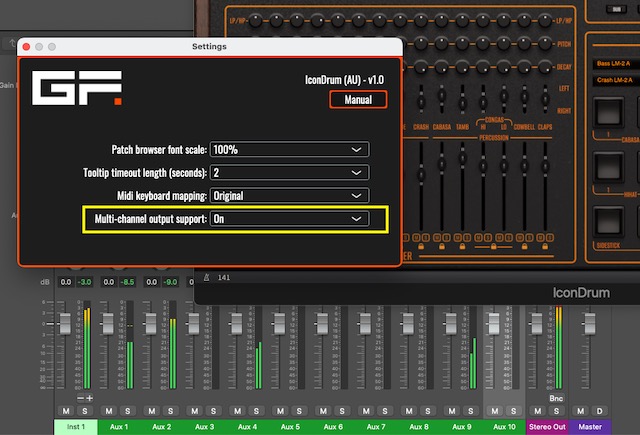Open Patch browser font scale dropdown
The image size is (640, 435).
coord(289,149)
